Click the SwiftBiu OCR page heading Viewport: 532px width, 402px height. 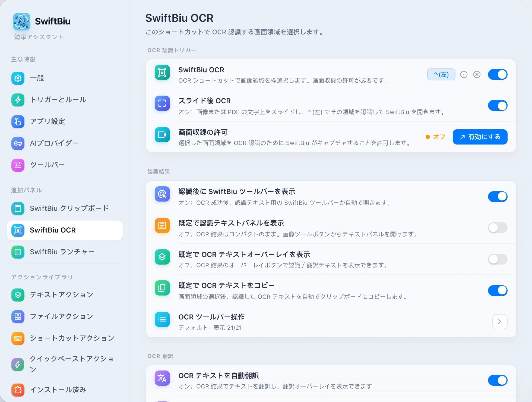pos(179,18)
